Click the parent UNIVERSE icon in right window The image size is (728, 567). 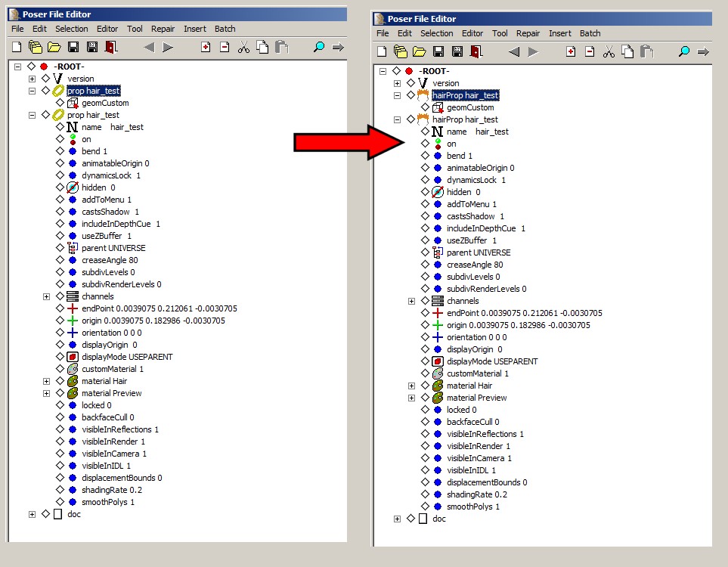(x=438, y=253)
